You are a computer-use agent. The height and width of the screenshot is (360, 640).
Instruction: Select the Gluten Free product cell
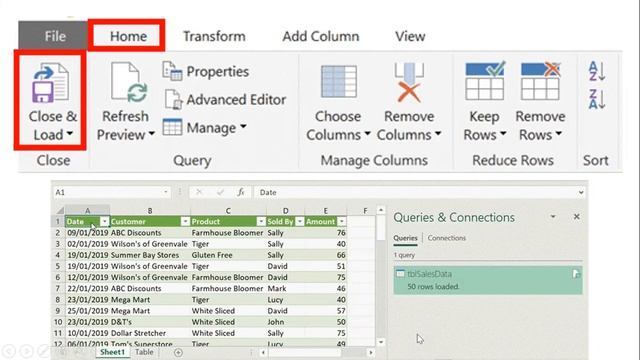pyautogui.click(x=228, y=255)
